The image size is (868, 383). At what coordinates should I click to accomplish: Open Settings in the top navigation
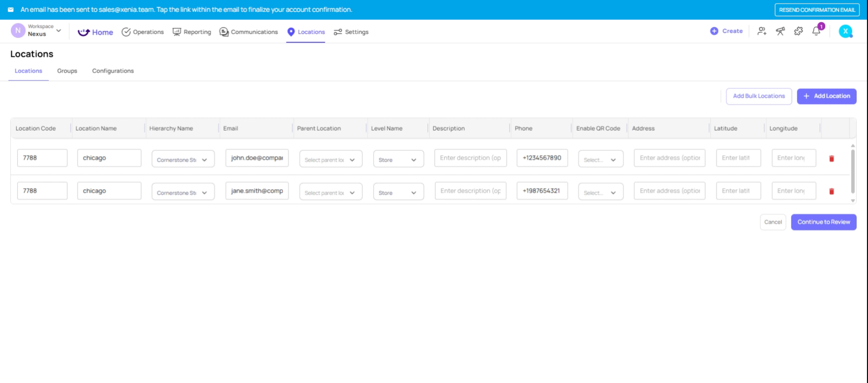[x=351, y=32]
